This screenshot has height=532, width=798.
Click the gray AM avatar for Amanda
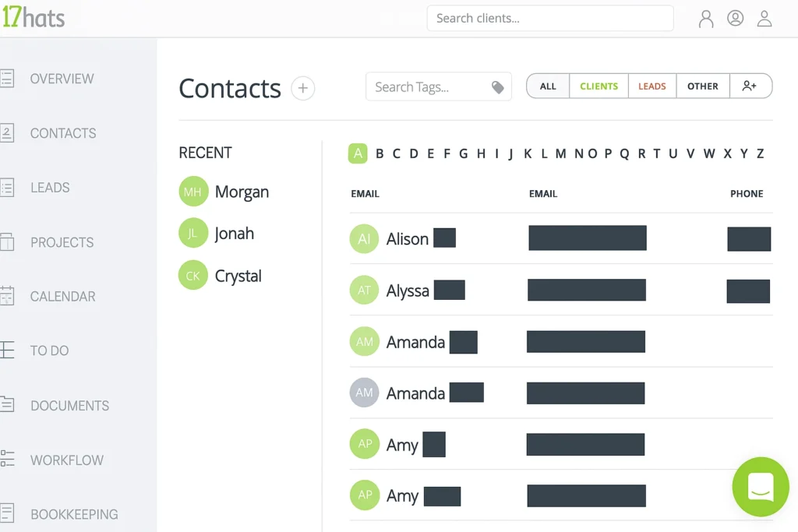364,393
